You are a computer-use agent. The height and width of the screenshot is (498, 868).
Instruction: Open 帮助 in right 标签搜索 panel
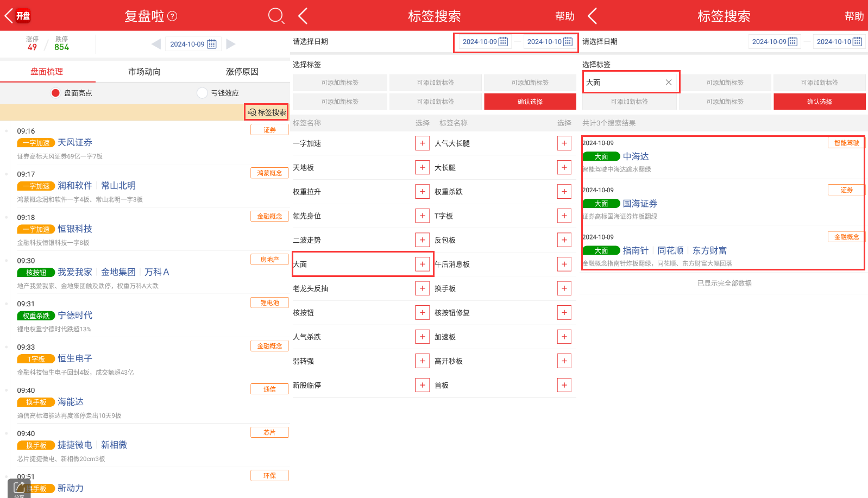click(854, 16)
